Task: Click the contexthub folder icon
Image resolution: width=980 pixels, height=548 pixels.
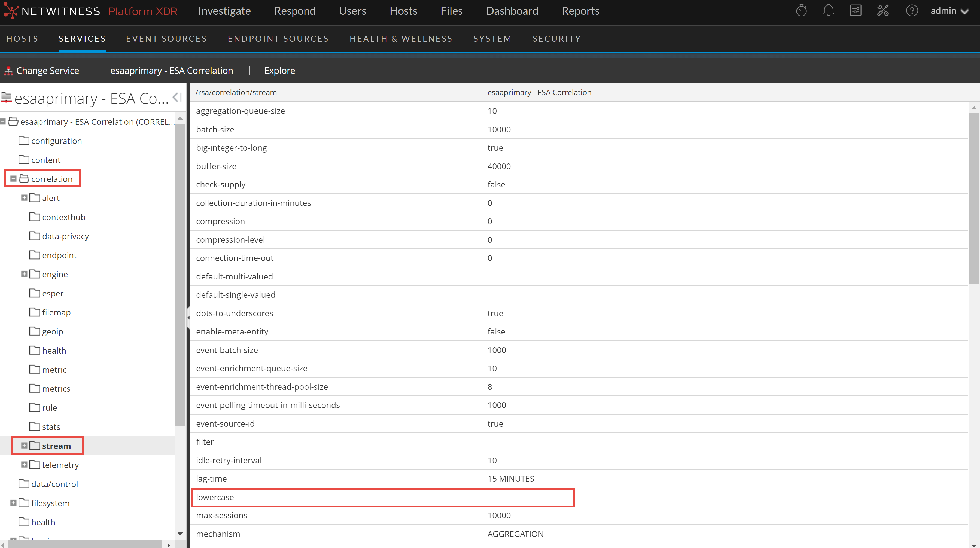Action: (35, 217)
